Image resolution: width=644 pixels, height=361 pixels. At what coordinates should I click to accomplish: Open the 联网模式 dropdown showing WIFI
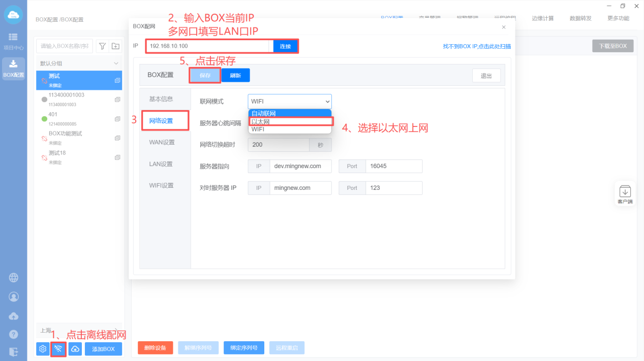pos(290,102)
